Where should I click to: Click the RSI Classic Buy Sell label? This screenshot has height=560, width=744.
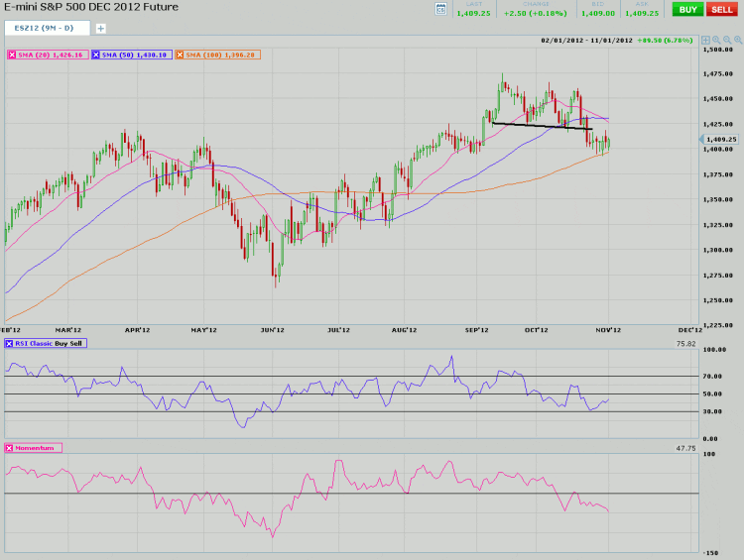(50, 343)
